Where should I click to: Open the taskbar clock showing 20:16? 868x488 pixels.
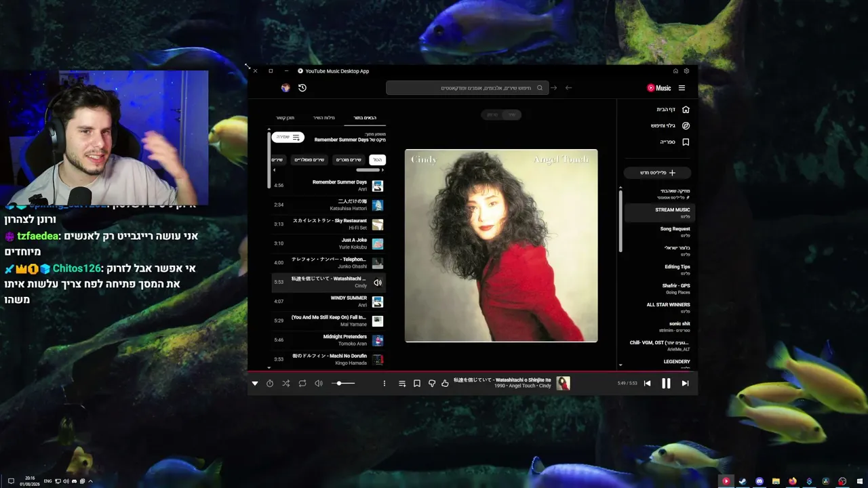[28, 481]
